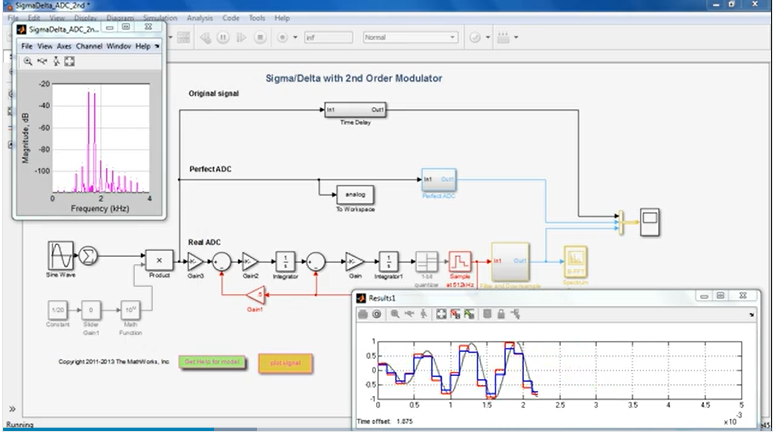Screen dimensions: 777x436
Task: Click the print icon in Results1 scope
Action: click(363, 314)
